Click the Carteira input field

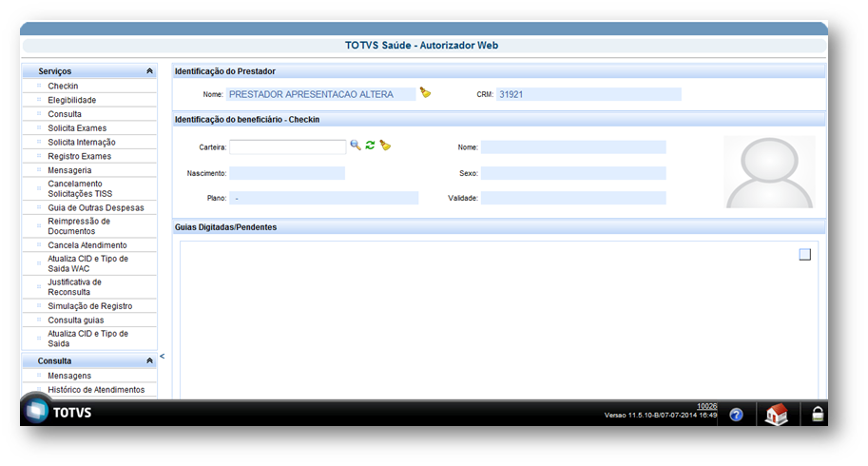288,146
